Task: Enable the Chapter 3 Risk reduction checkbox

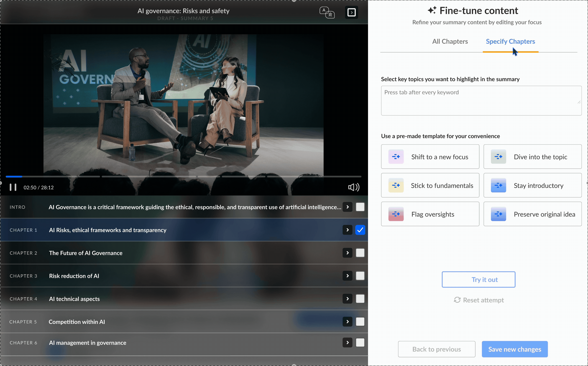Action: [360, 276]
